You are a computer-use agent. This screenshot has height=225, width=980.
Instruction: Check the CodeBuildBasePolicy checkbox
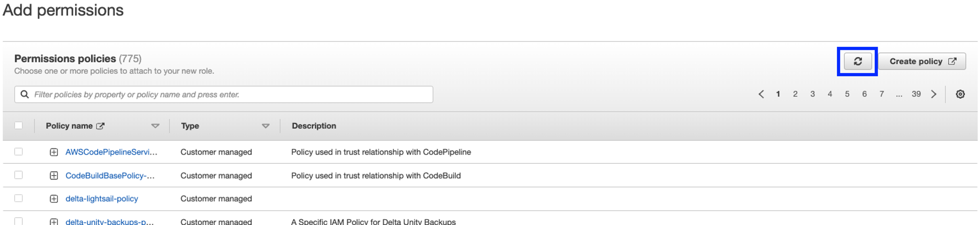click(x=19, y=175)
